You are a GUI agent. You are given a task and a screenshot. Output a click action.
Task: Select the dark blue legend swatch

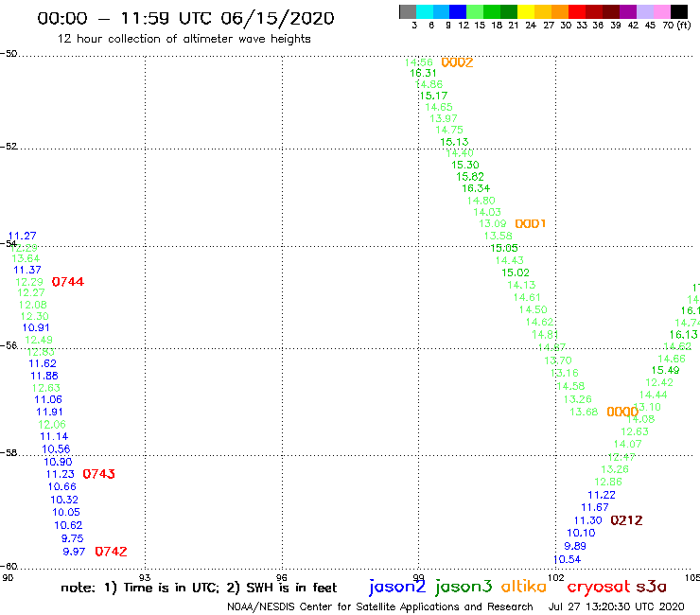458,11
